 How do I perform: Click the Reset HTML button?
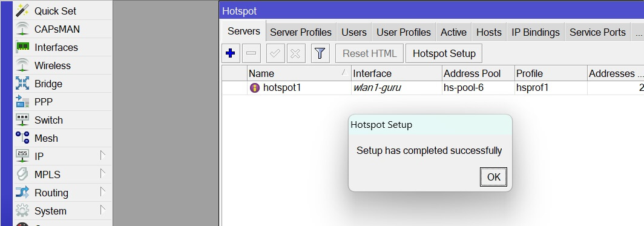[370, 53]
